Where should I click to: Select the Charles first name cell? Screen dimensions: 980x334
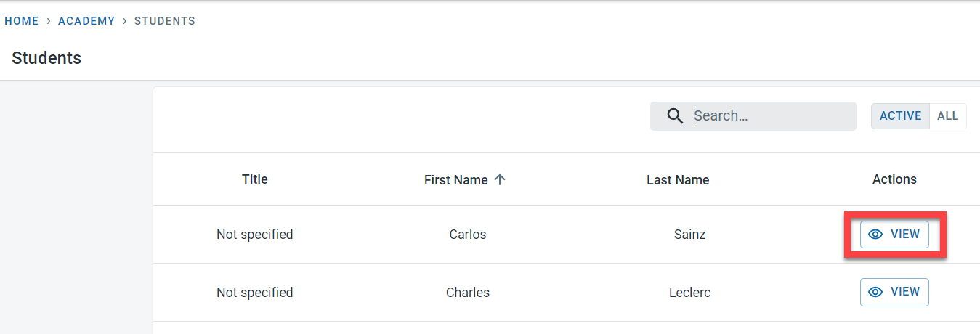point(468,293)
